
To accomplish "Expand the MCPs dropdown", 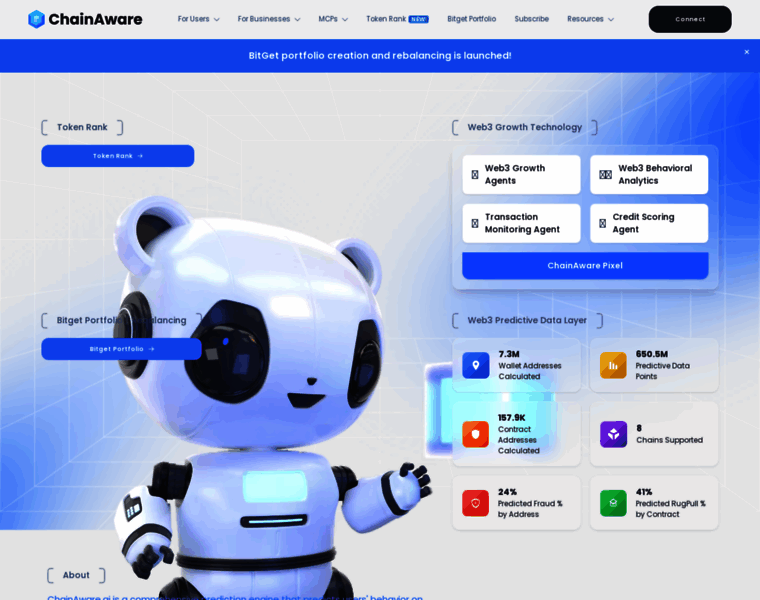I will point(333,19).
